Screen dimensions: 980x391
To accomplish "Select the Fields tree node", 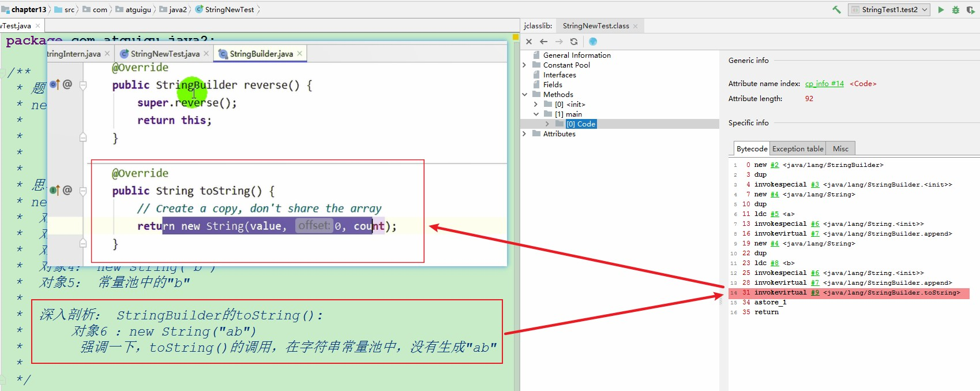I will [x=553, y=85].
